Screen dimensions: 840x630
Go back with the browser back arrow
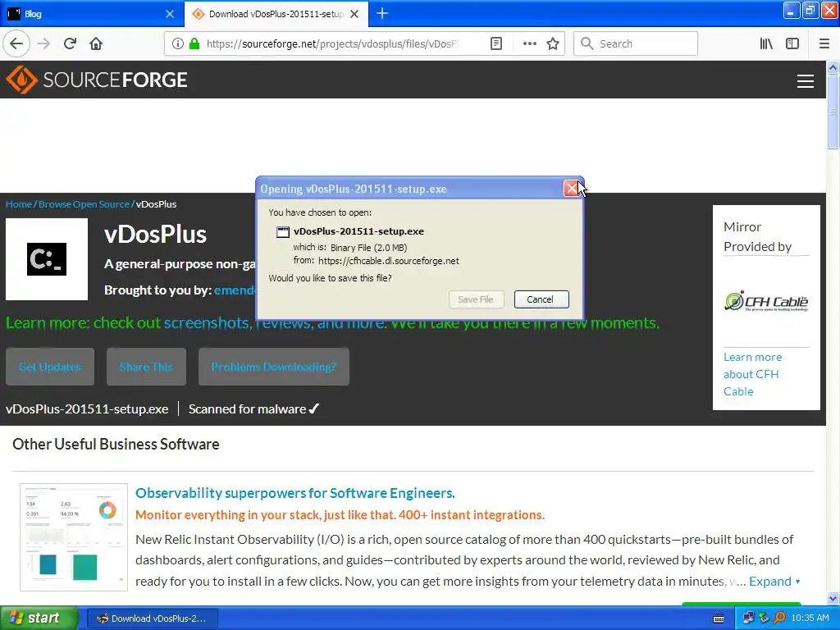click(x=16, y=43)
